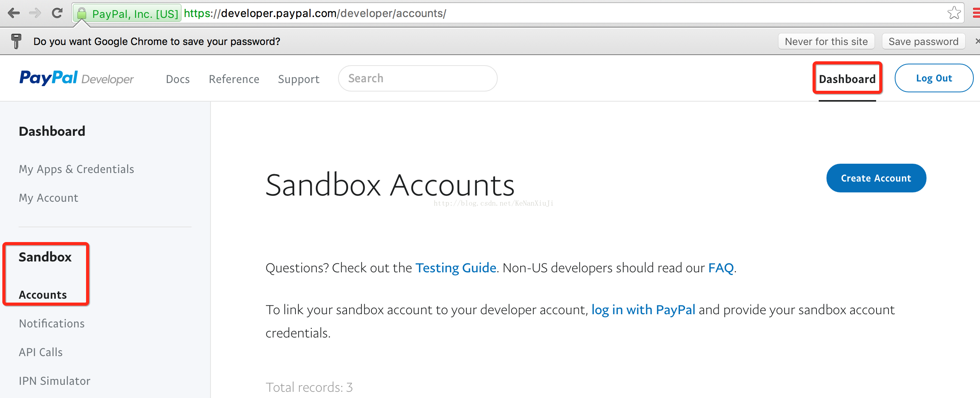The height and width of the screenshot is (398, 980).
Task: Open the FAQ link
Action: 721,268
